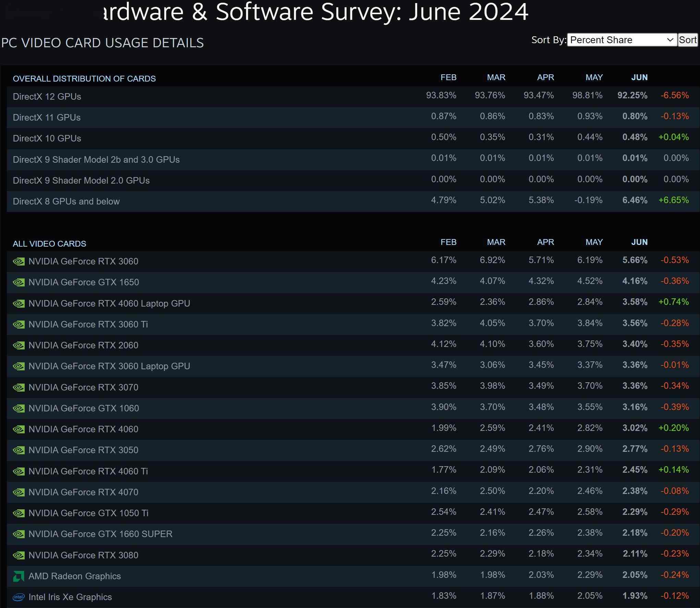The width and height of the screenshot is (700, 608).
Task: Click NVIDIA icon beside GTX 1060
Action: (x=19, y=408)
